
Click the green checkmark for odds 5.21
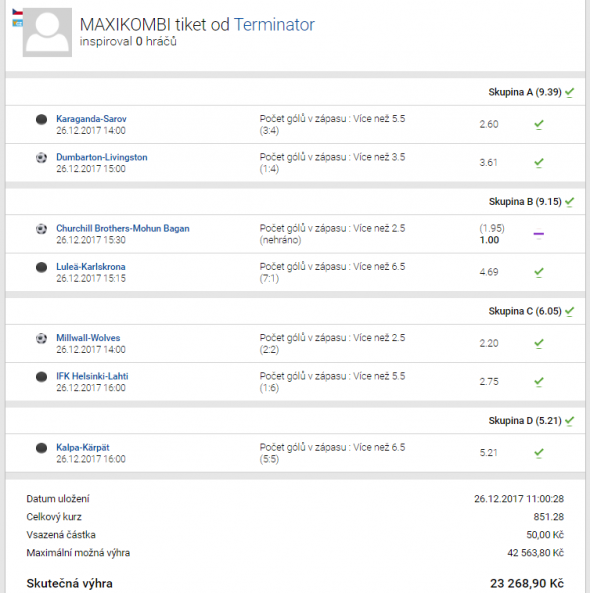click(539, 453)
